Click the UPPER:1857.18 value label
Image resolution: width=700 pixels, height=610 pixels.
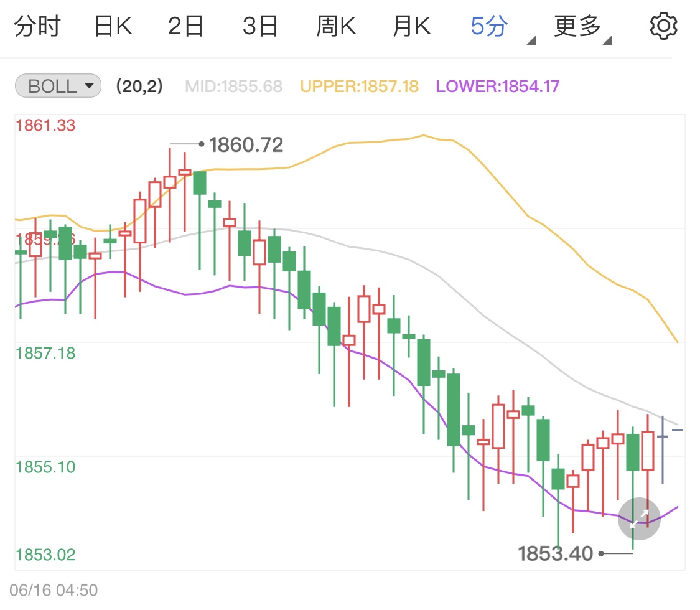[360, 86]
